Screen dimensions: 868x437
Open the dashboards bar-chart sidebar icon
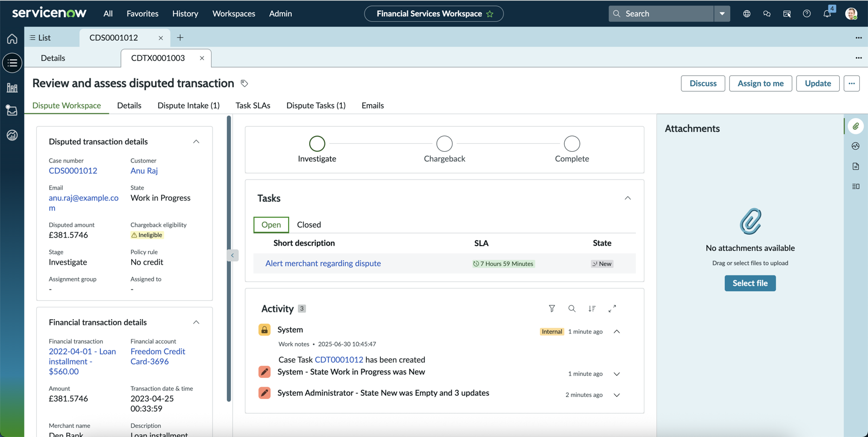12,87
